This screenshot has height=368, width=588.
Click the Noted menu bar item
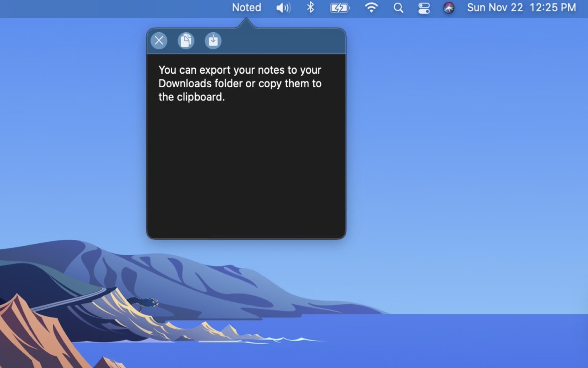point(246,8)
